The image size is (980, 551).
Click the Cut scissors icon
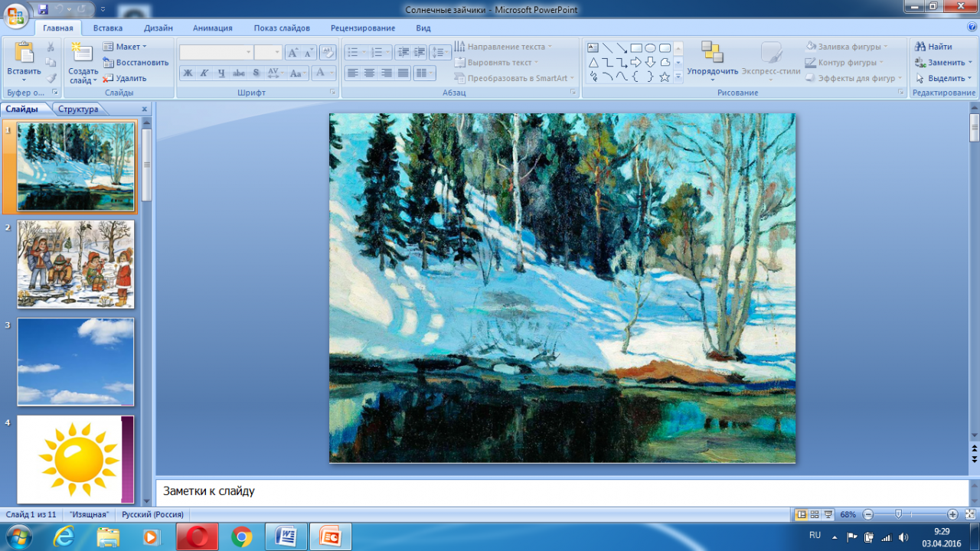51,47
